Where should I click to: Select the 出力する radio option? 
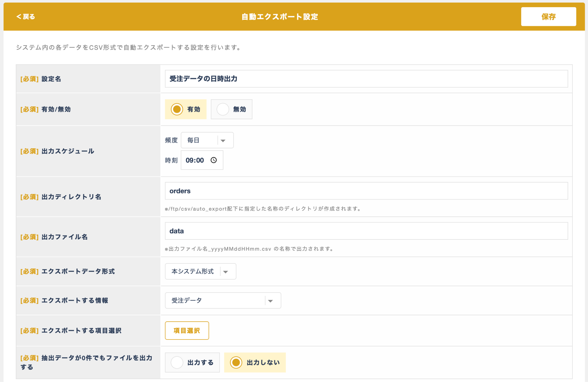click(192, 362)
